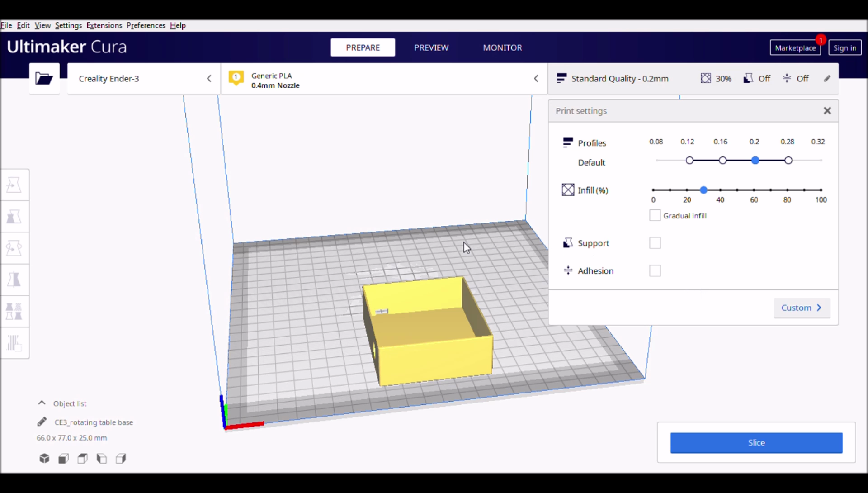Collapse the Object list
This screenshot has width=868, height=493.
tap(42, 403)
